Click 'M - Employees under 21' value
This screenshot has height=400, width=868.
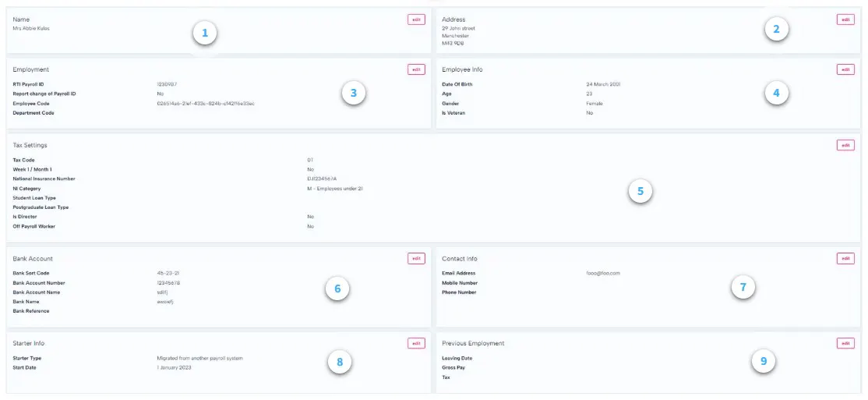335,189
